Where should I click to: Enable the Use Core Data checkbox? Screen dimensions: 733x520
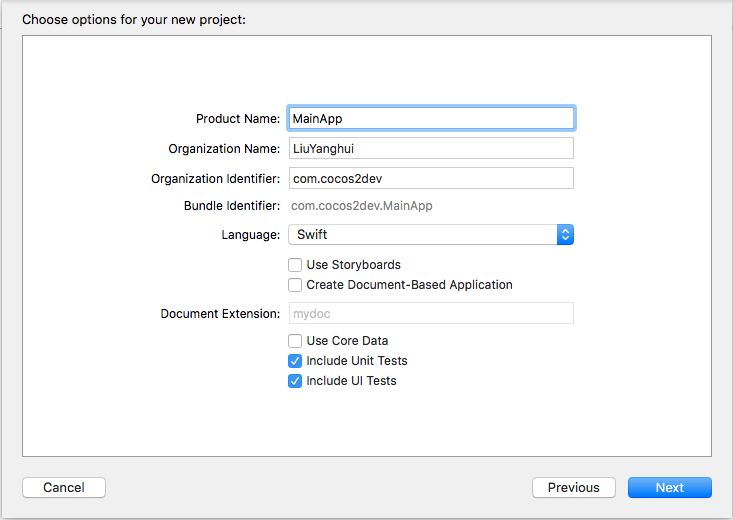tap(295, 341)
